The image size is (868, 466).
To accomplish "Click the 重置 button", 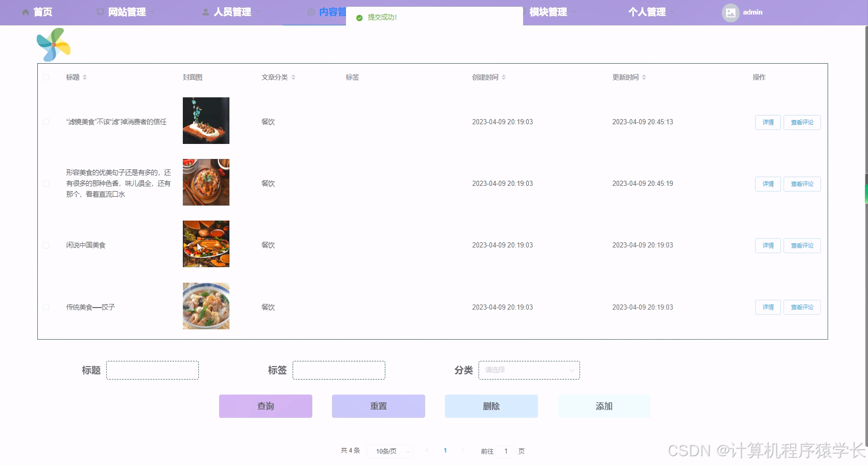I will [379, 406].
